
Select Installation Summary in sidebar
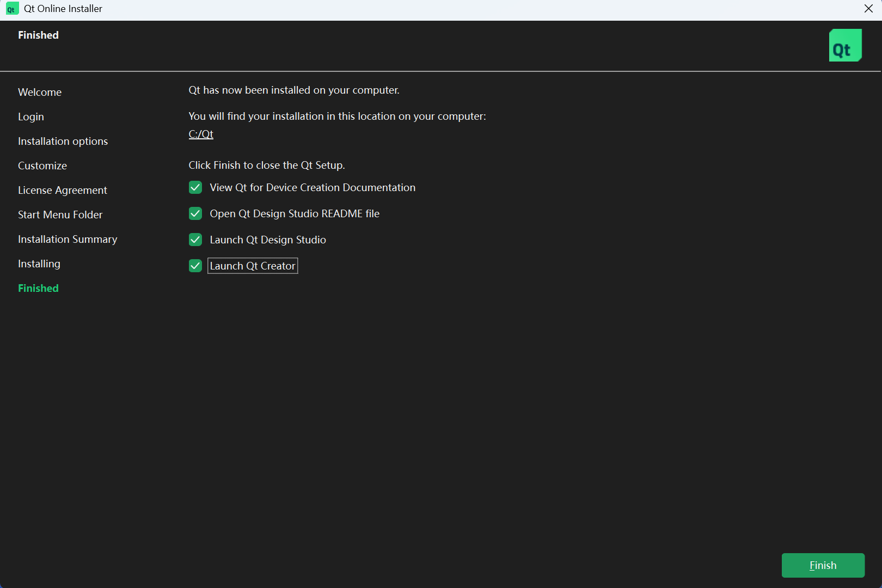(x=68, y=239)
